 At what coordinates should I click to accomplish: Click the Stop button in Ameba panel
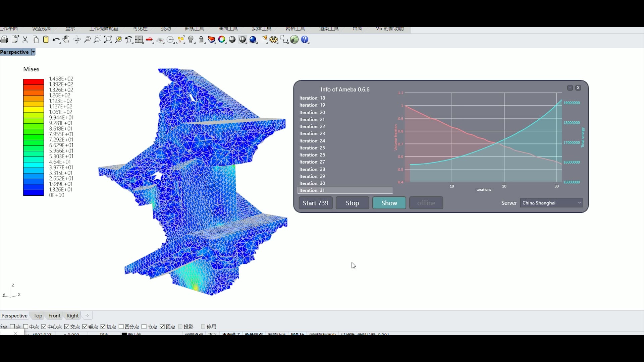(x=352, y=202)
